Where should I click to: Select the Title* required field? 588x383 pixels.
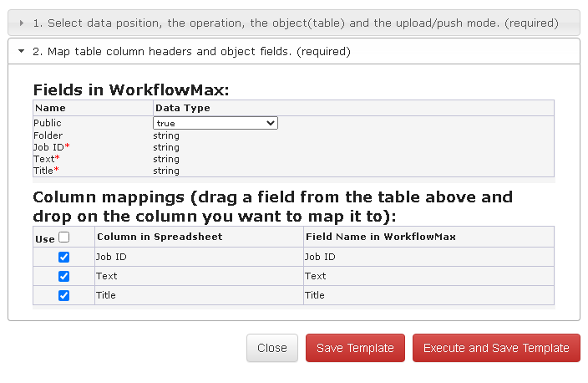[x=46, y=171]
